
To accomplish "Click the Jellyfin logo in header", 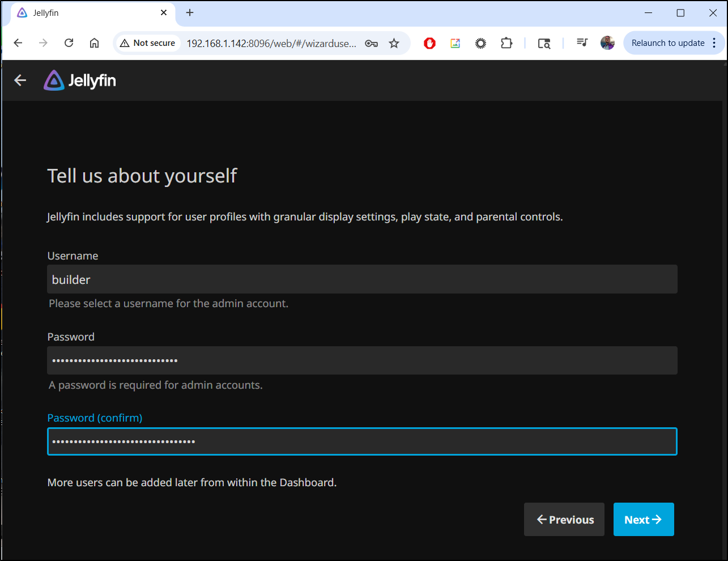I will tap(80, 80).
